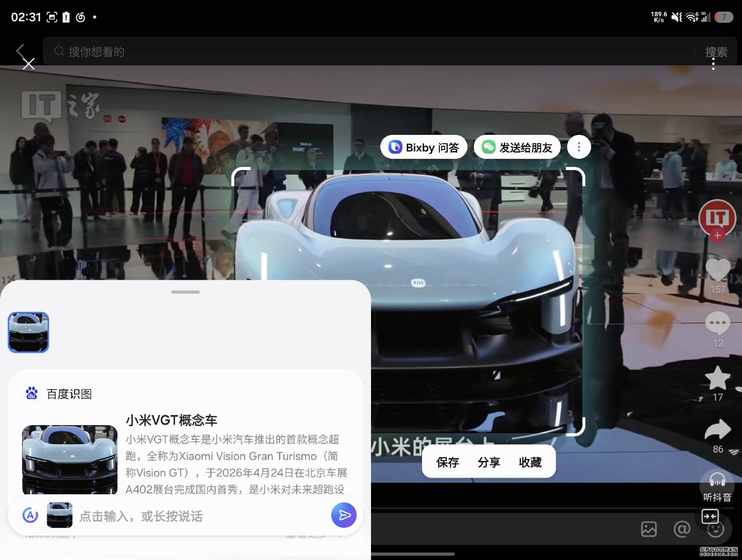Image resolution: width=742 pixels, height=560 pixels.
Task: Open comments bubble showing 12
Action: (718, 323)
